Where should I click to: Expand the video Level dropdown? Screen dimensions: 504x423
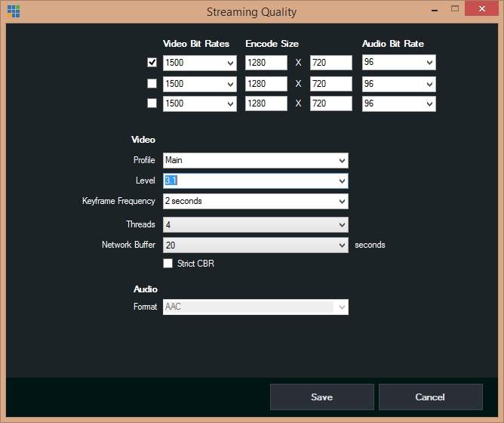click(x=255, y=181)
